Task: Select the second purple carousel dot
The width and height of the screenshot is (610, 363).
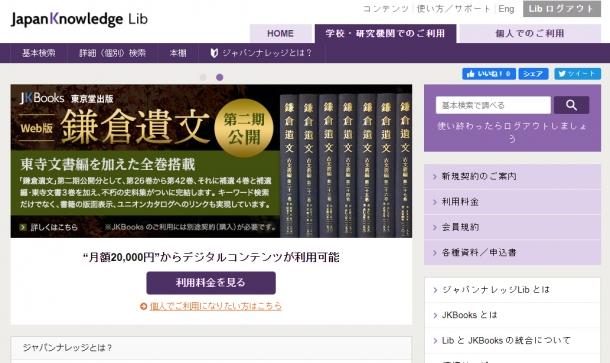Action: tap(219, 77)
